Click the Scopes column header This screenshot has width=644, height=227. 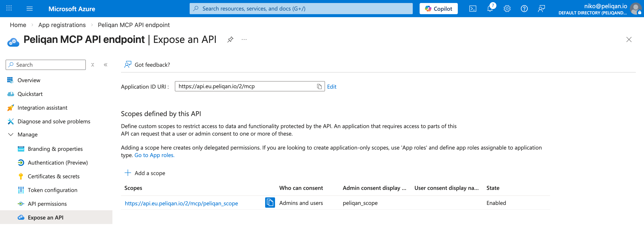(133, 188)
